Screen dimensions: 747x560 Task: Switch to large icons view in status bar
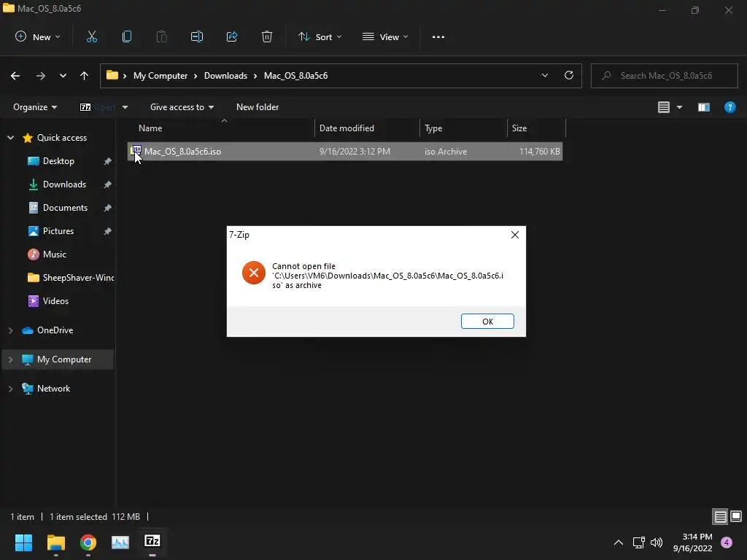[736, 516]
